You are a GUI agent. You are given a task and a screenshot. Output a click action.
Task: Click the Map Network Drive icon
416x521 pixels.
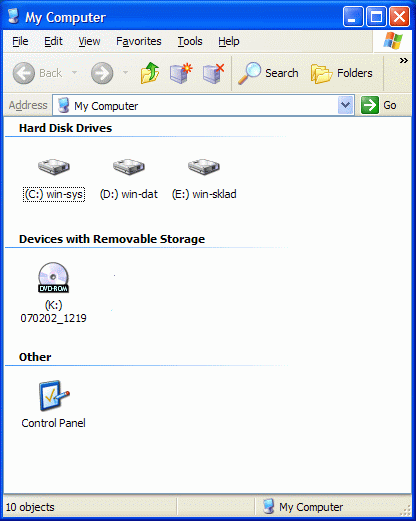tap(181, 73)
